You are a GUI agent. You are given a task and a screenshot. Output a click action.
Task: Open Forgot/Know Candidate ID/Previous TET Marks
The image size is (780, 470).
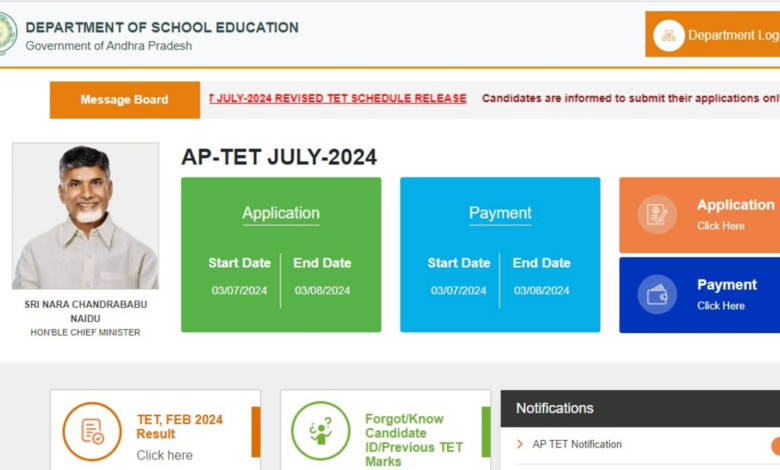[x=414, y=440]
